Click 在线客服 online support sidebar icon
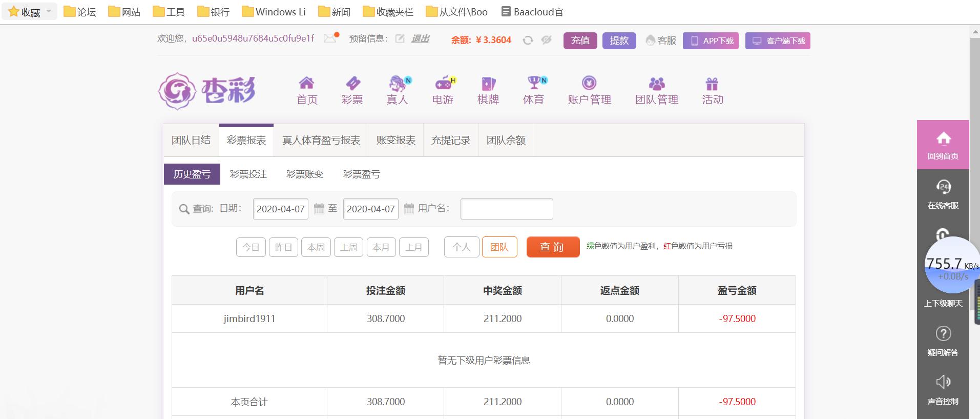Screen dimensions: 980x419 point(943,187)
